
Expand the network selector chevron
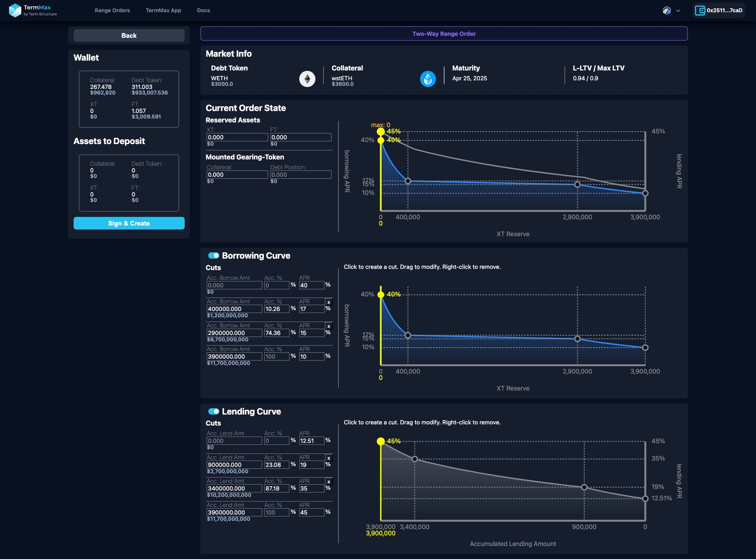[x=678, y=11]
